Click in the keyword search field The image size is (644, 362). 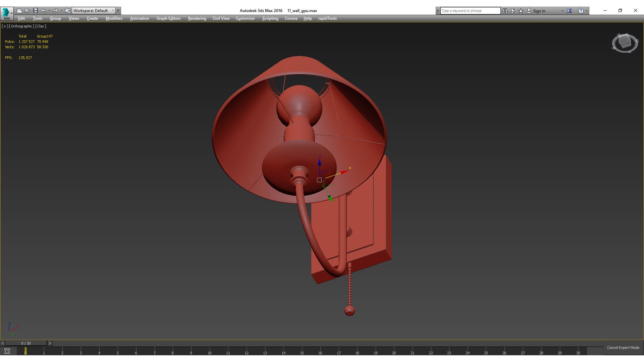[x=470, y=11]
